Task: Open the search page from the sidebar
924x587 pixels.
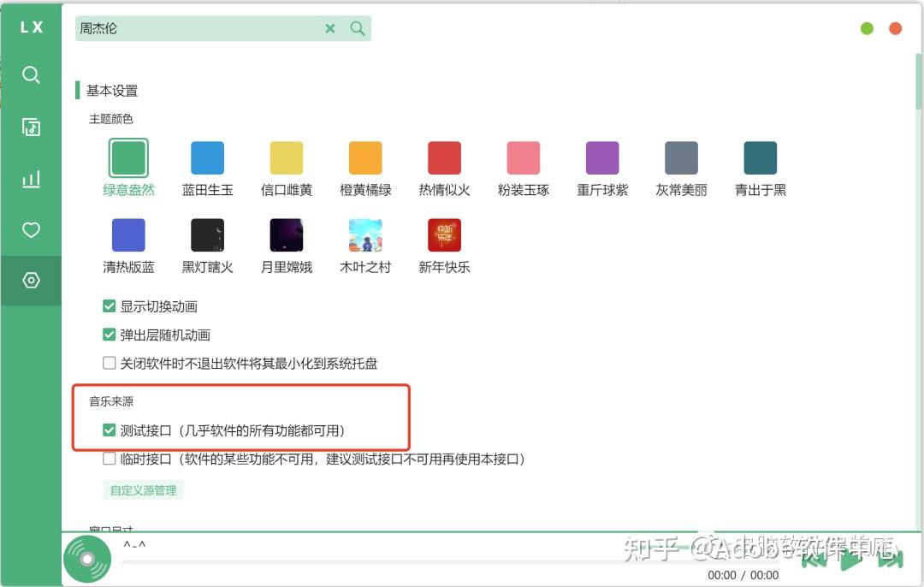Action: [31, 75]
